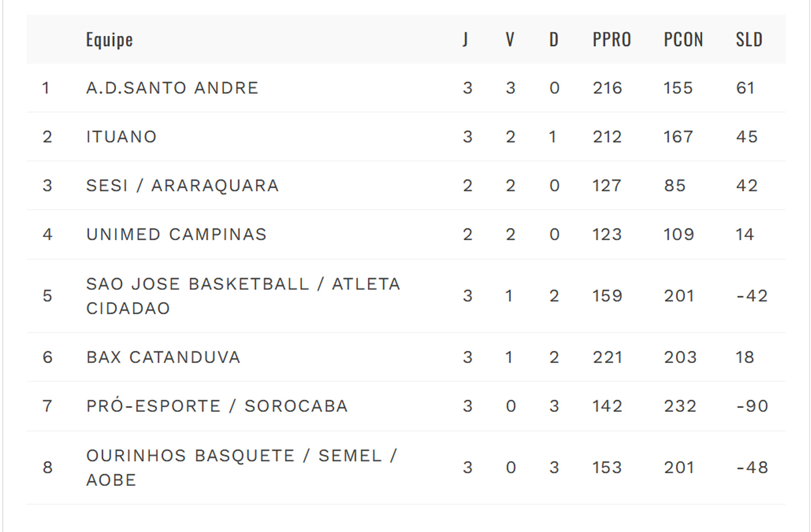Click UNIMED CAMPINAS team name
Image resolution: width=811 pixels, height=532 pixels.
(176, 234)
